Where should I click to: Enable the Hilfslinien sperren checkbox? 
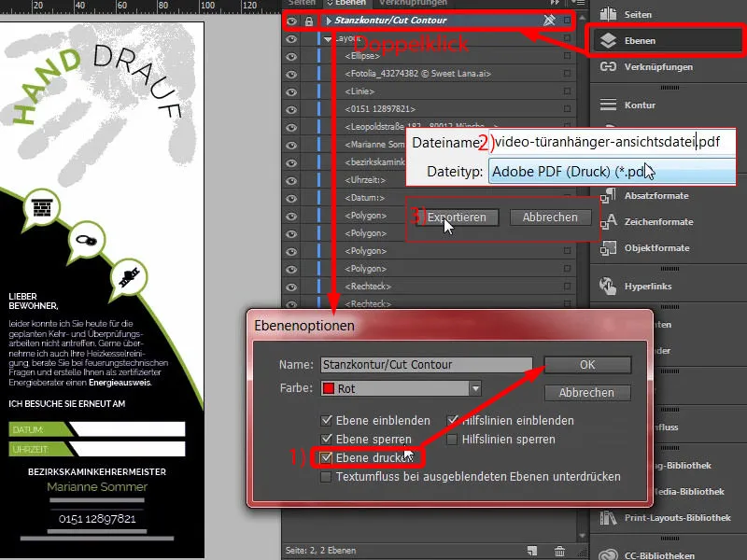(452, 439)
